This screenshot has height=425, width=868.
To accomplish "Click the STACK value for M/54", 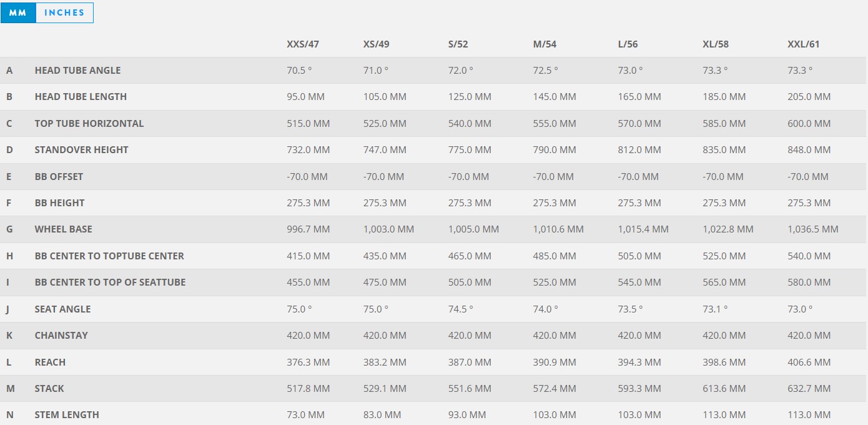I will (x=555, y=389).
